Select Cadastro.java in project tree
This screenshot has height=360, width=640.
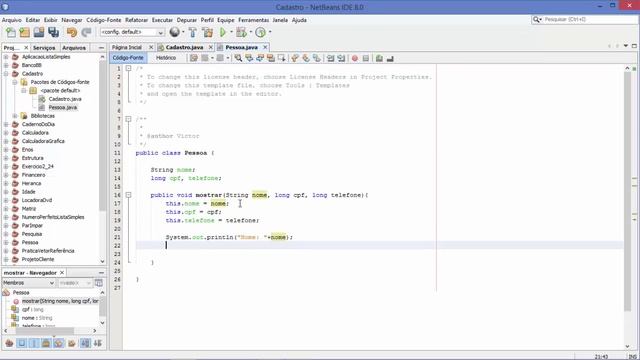(x=65, y=99)
